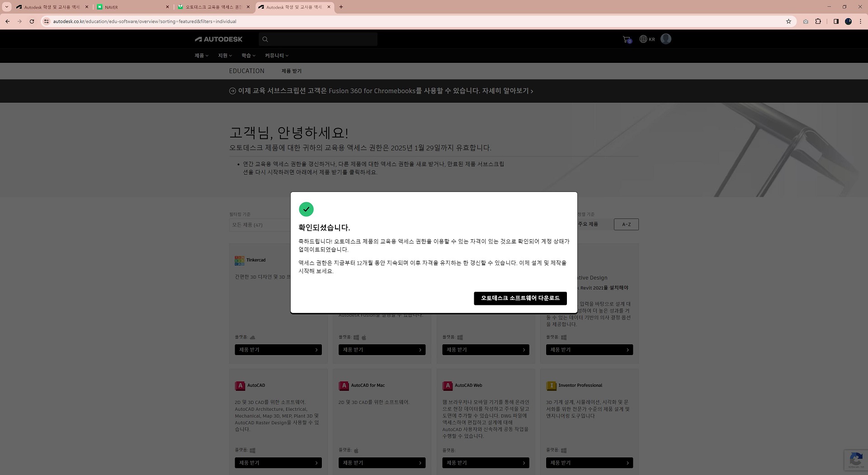Click the camera screenshot extension icon
Image resolution: width=868 pixels, height=475 pixels.
click(x=806, y=21)
